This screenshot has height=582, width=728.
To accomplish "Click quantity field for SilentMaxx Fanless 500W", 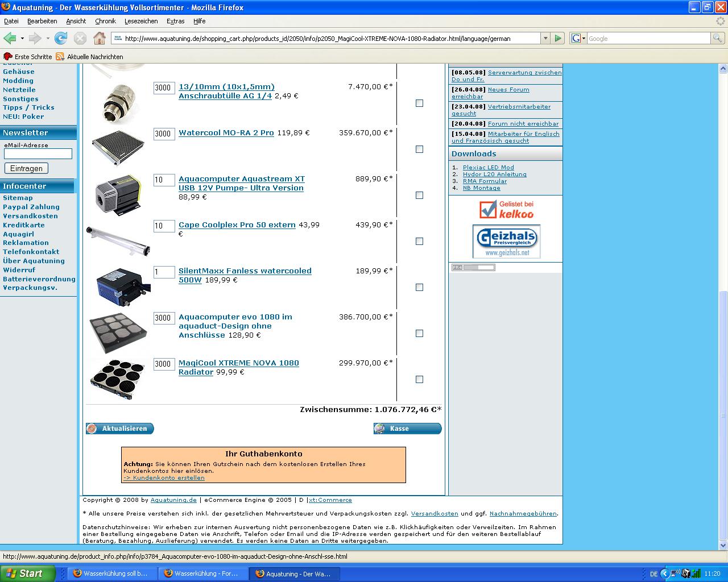I will [x=164, y=272].
